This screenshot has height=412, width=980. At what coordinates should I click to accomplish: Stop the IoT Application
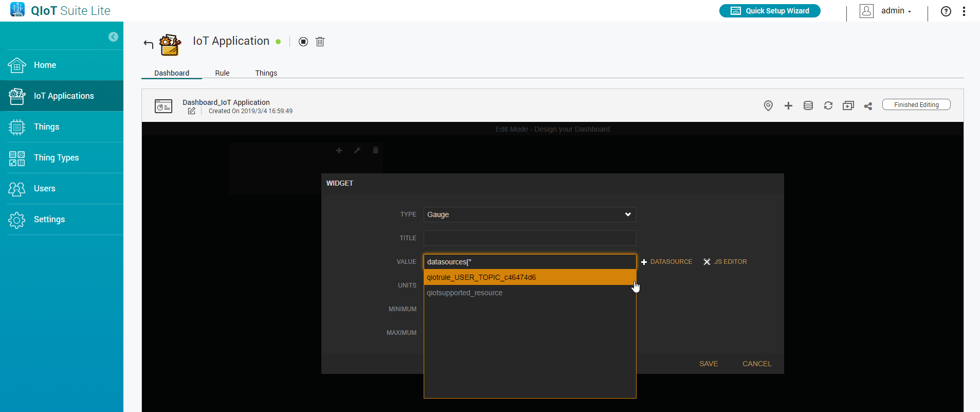click(x=303, y=42)
